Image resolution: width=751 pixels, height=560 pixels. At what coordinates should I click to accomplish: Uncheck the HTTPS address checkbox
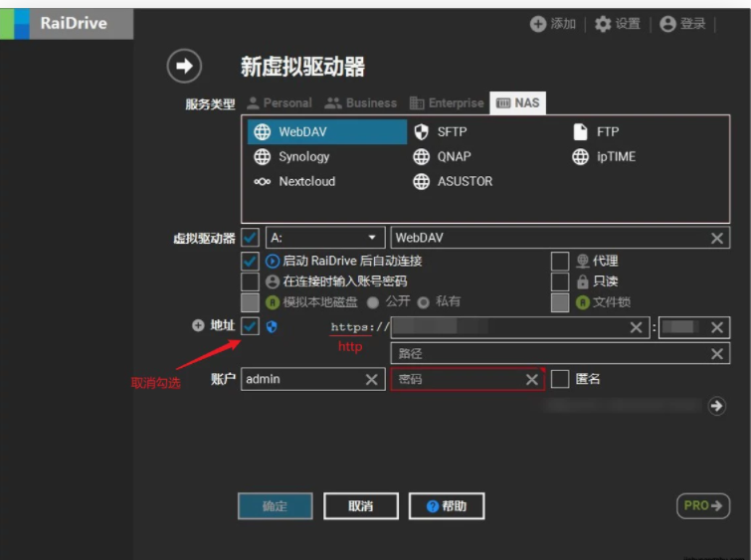[250, 326]
